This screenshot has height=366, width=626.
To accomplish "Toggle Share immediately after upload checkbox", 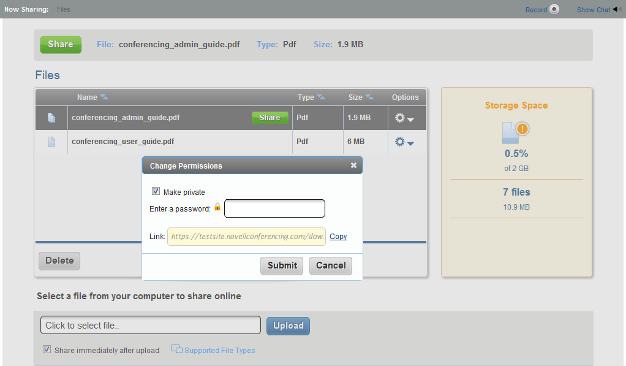I will [47, 349].
